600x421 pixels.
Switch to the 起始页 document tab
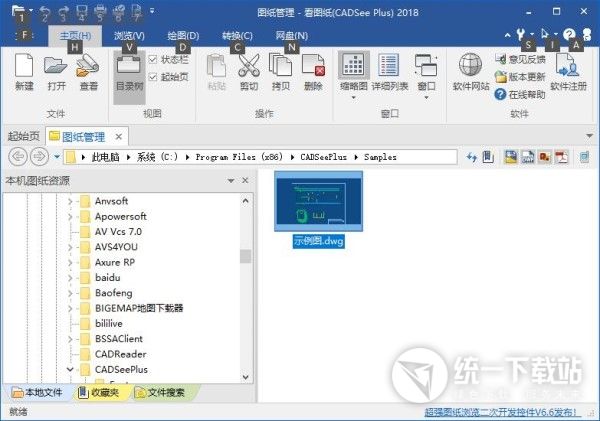23,136
